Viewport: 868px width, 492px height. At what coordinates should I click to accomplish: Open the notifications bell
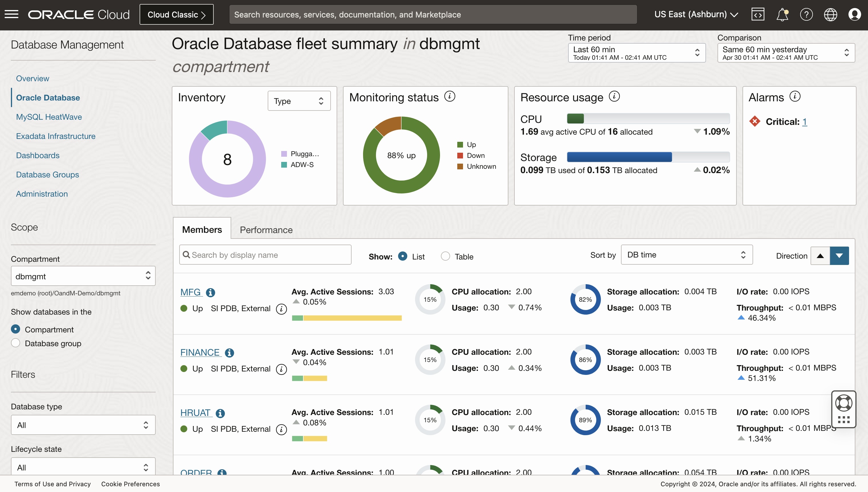(x=782, y=15)
